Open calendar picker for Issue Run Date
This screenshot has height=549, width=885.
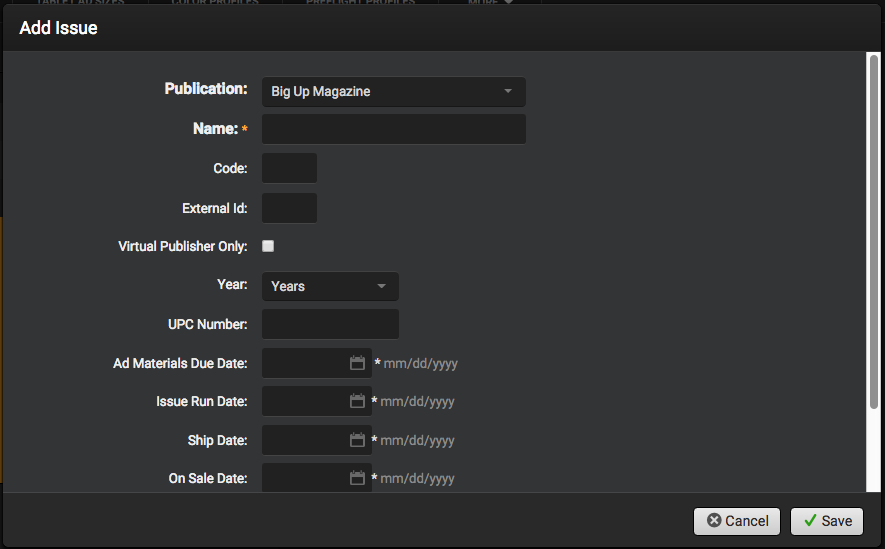coord(357,401)
